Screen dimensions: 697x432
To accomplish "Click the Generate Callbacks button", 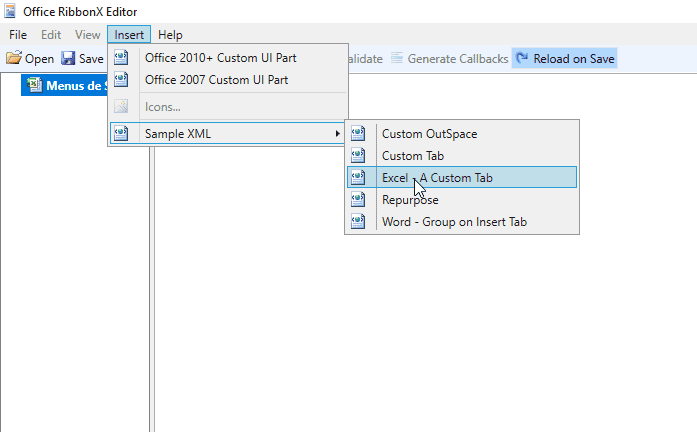I will [457, 59].
